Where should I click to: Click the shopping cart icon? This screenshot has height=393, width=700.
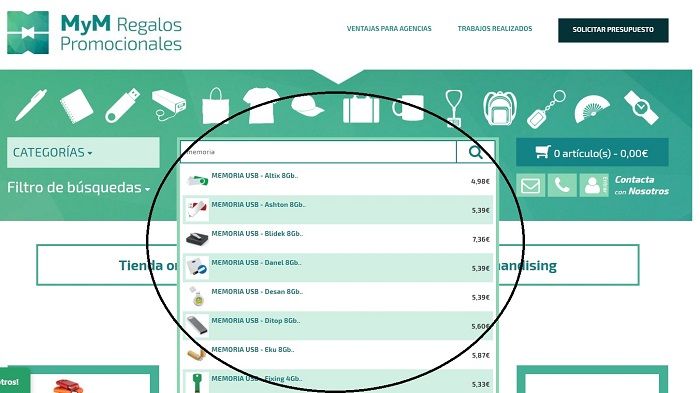pyautogui.click(x=542, y=152)
